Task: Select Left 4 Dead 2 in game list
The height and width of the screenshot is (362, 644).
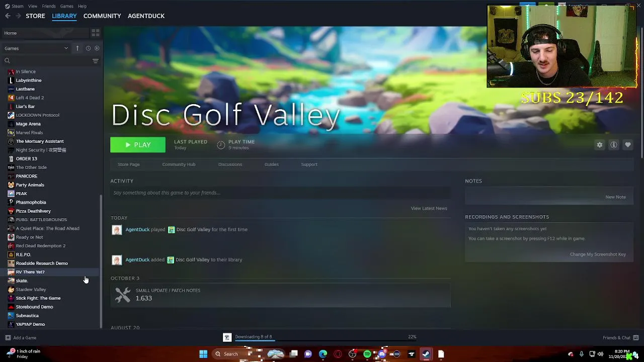Action: coord(30,98)
